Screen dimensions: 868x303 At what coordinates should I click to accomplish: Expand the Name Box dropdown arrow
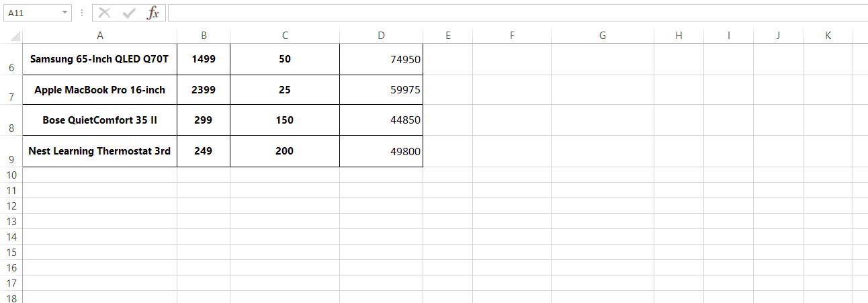coord(64,13)
